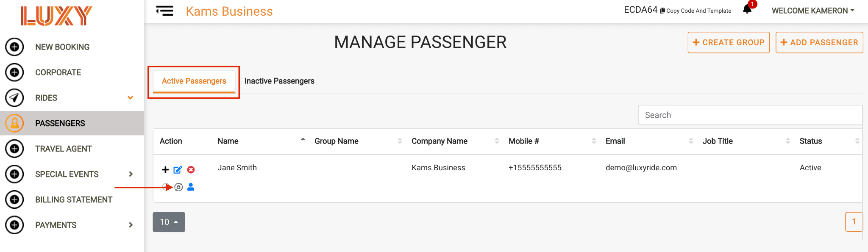This screenshot has height=252, width=868.
Task: Open the 10 rows-per-page dropdown
Action: (169, 222)
